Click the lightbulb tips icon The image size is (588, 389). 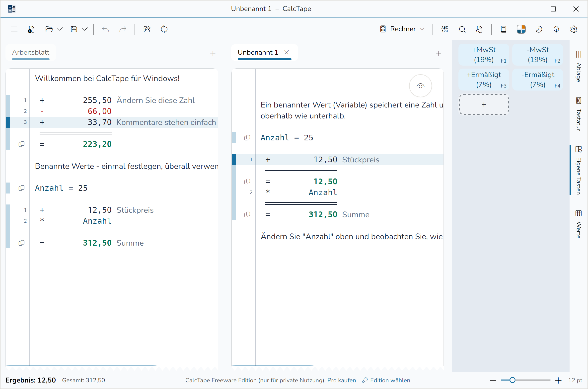tap(556, 29)
